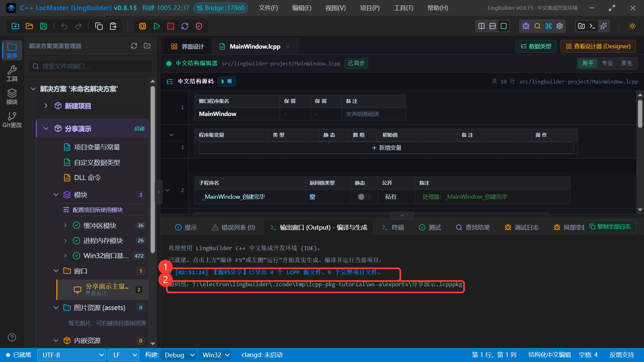Run project with green play icon
The height and width of the screenshot is (362, 644).
point(157,26)
